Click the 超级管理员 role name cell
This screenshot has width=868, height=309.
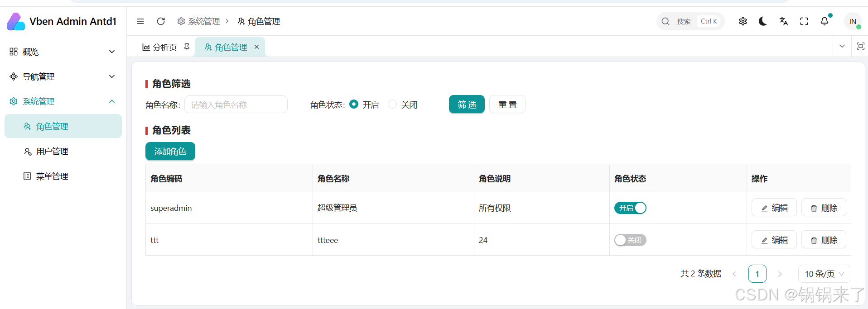point(393,208)
